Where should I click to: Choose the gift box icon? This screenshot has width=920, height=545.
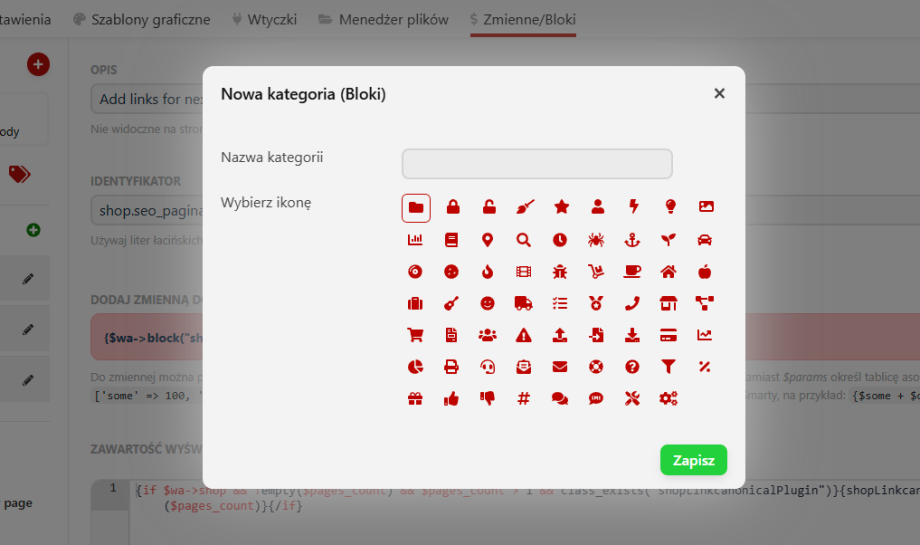(x=416, y=399)
